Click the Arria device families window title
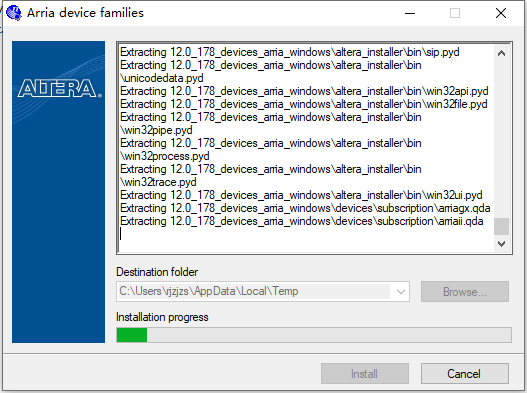 85,13
